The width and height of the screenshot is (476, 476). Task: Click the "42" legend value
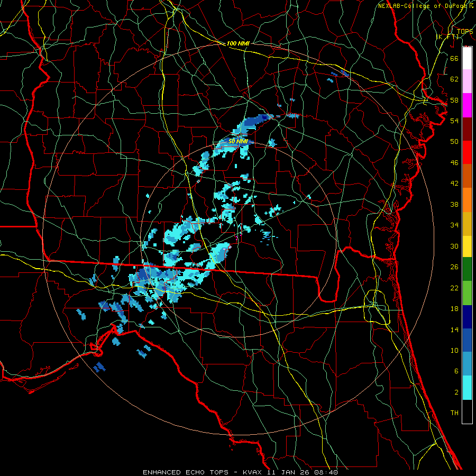point(454,184)
